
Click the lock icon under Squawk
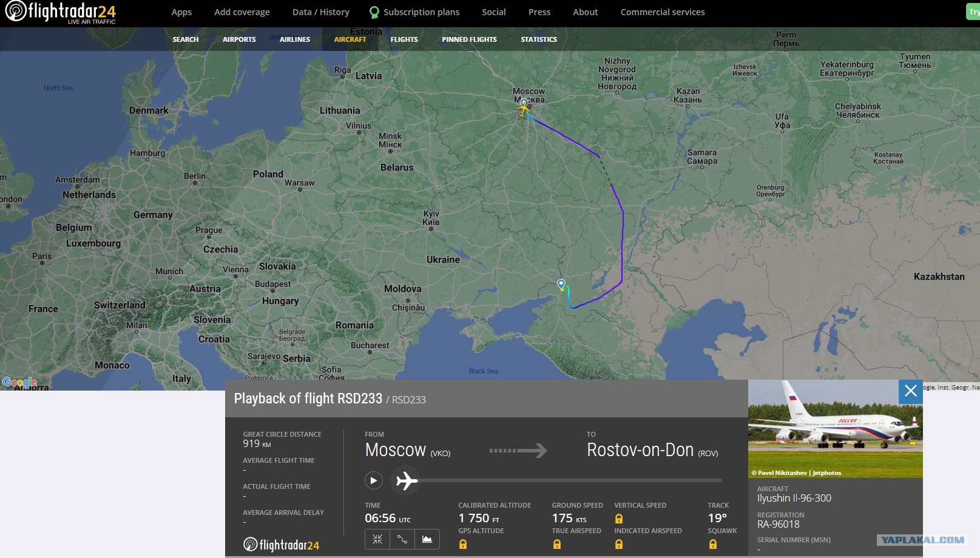click(x=712, y=544)
